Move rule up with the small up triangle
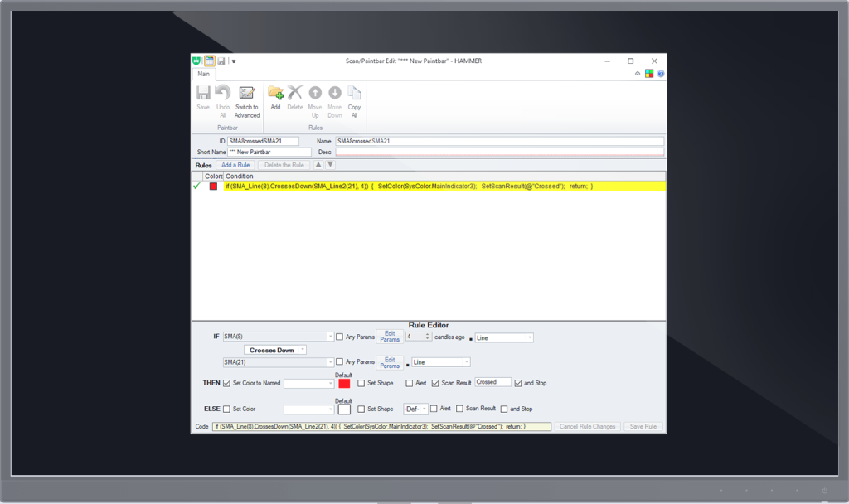 (318, 165)
